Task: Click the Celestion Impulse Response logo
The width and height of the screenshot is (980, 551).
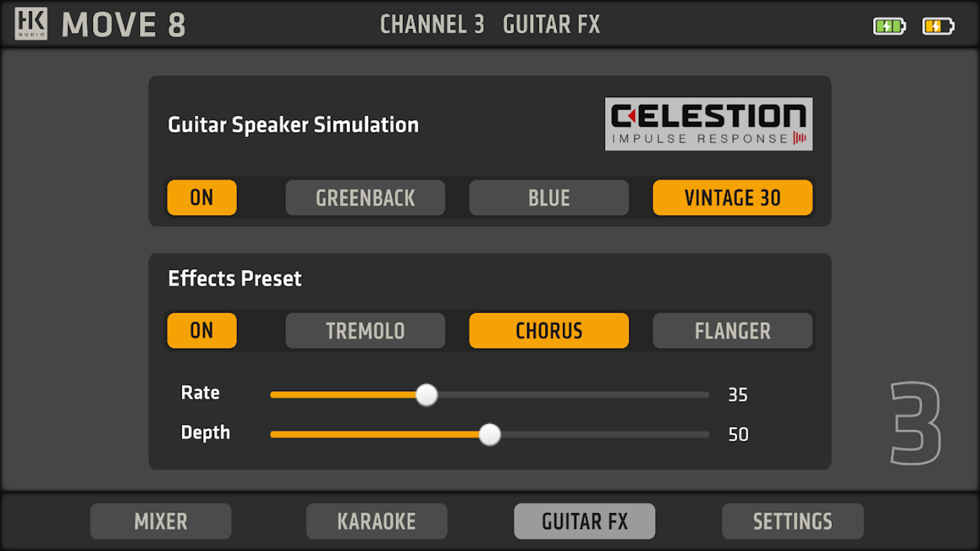Action: tap(708, 124)
